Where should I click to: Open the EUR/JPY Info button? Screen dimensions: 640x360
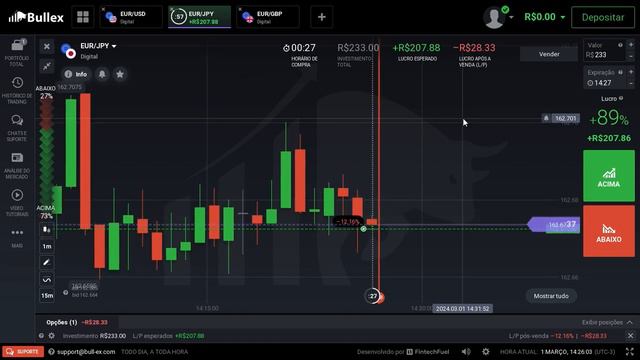coord(76,74)
